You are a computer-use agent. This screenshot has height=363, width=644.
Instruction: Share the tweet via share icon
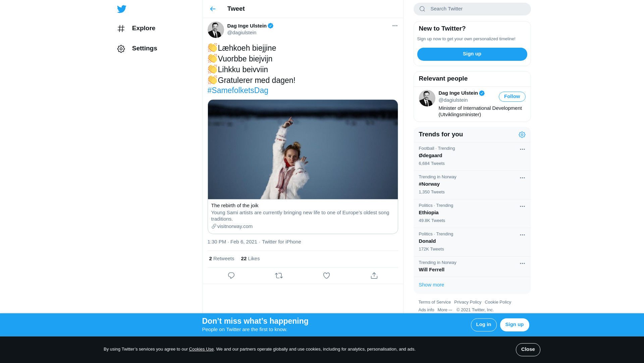[374, 276]
